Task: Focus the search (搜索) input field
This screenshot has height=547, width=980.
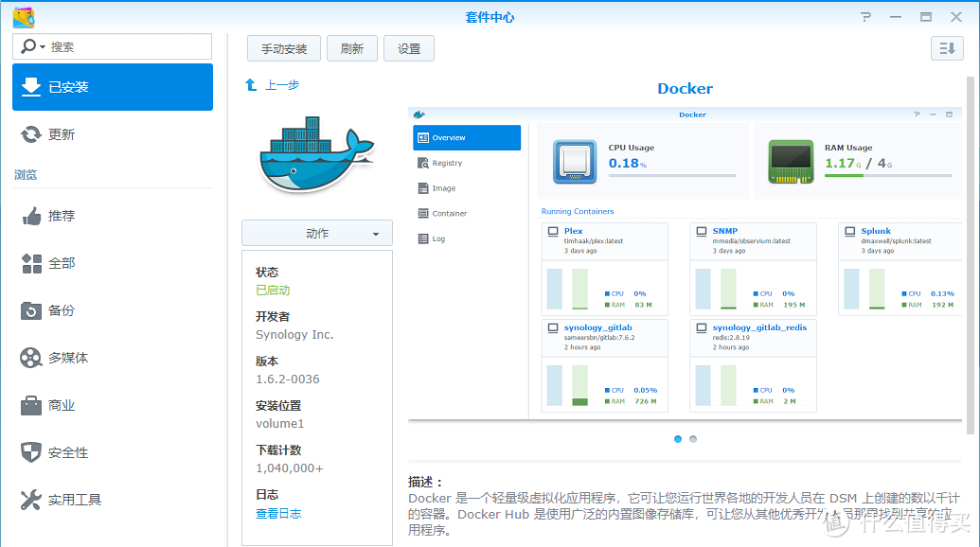Action: coord(113,46)
